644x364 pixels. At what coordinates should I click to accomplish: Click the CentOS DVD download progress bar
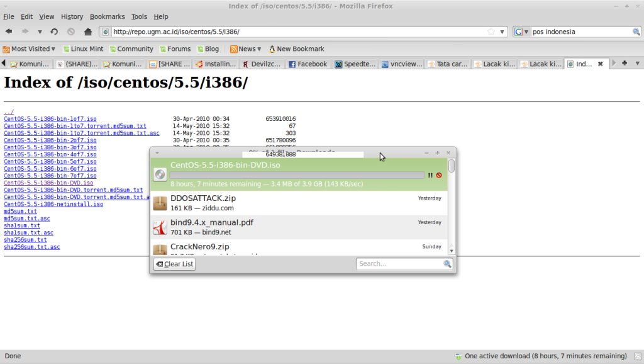point(297,175)
